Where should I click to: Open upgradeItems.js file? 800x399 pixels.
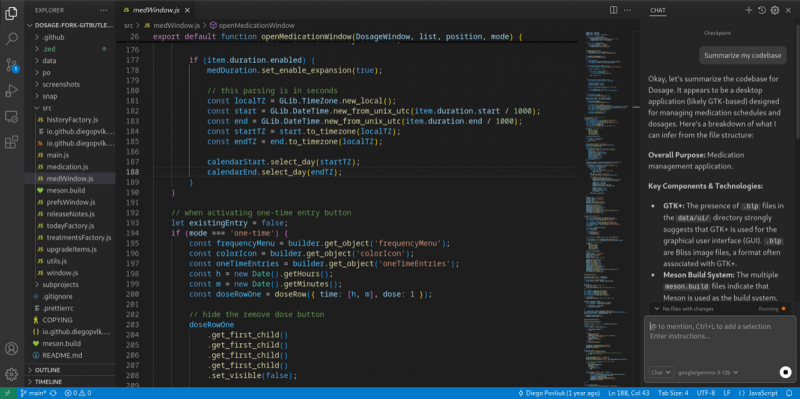click(70, 250)
